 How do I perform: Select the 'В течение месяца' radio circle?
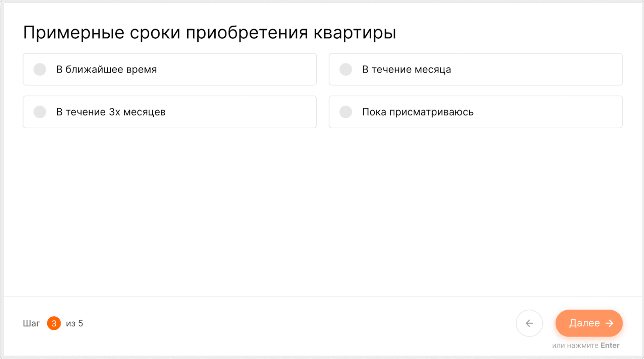point(345,69)
